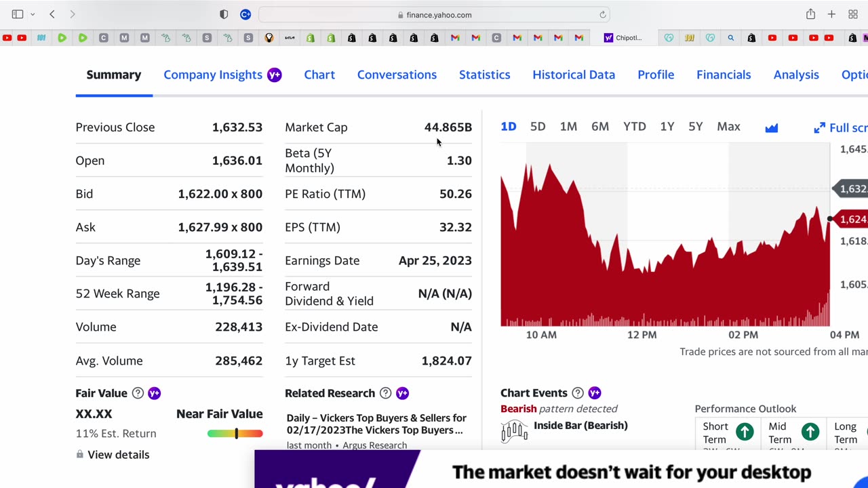
Task: Choose the 1M chart range
Action: [568, 127]
